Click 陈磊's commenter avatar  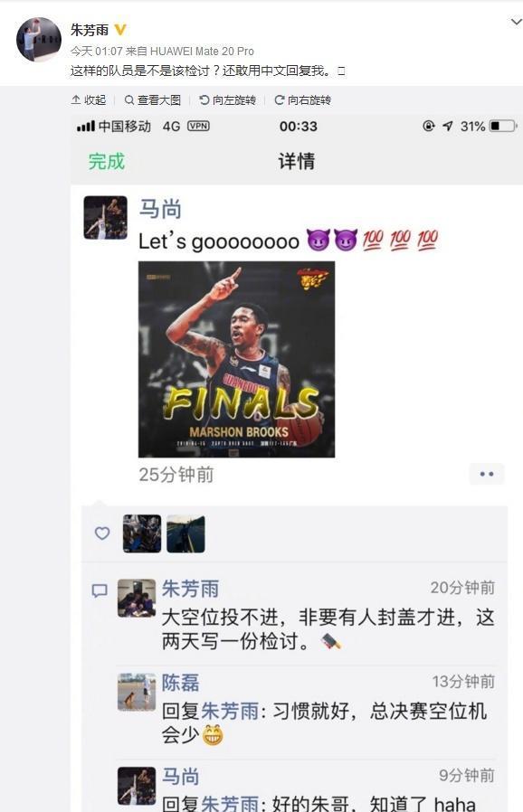(x=137, y=692)
